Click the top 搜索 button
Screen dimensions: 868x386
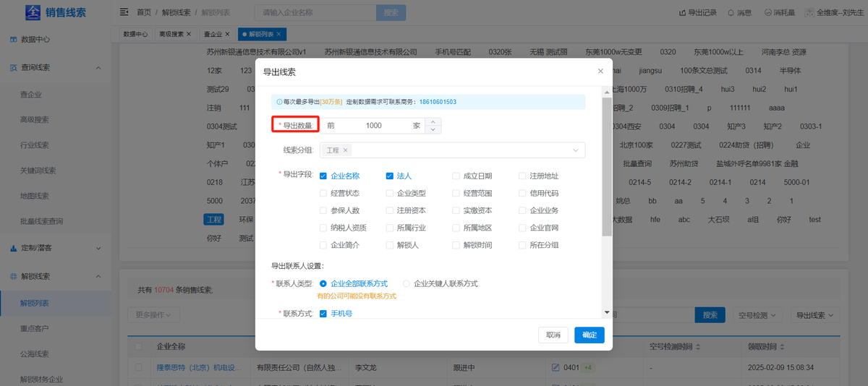pos(391,13)
